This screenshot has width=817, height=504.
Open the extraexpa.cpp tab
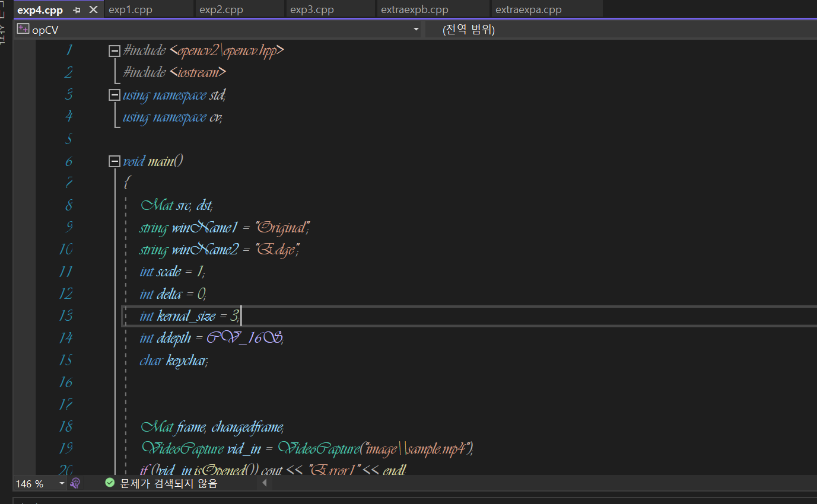tap(528, 10)
